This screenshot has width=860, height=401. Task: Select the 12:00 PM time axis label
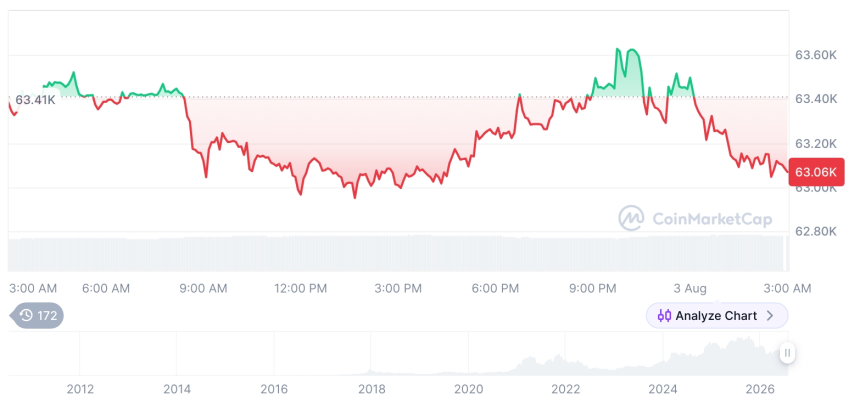pyautogui.click(x=302, y=288)
